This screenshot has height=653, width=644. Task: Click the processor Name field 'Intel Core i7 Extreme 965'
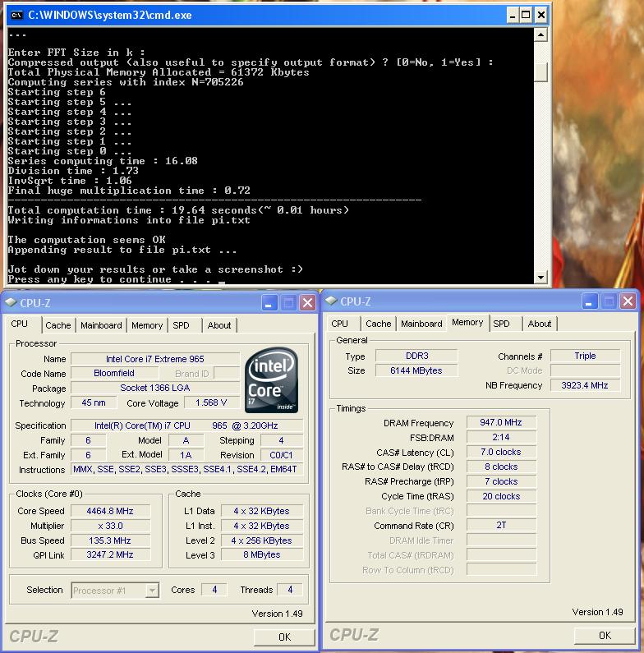pyautogui.click(x=155, y=359)
